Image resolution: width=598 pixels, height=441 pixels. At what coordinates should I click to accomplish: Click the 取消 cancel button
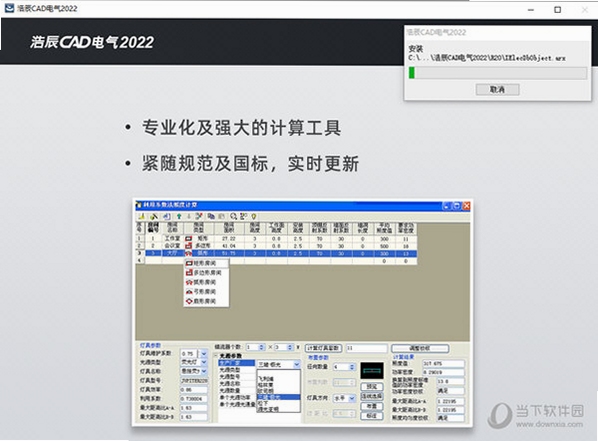497,90
